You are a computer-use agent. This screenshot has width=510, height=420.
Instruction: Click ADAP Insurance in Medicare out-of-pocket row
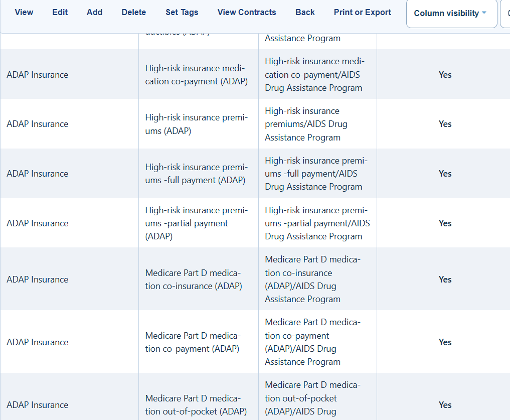coord(38,405)
